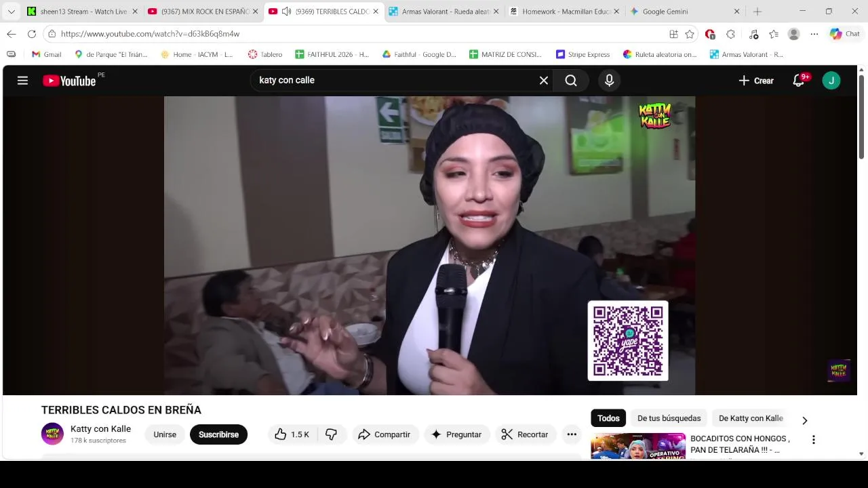
Task: Clear the search text with X
Action: pyautogui.click(x=544, y=81)
